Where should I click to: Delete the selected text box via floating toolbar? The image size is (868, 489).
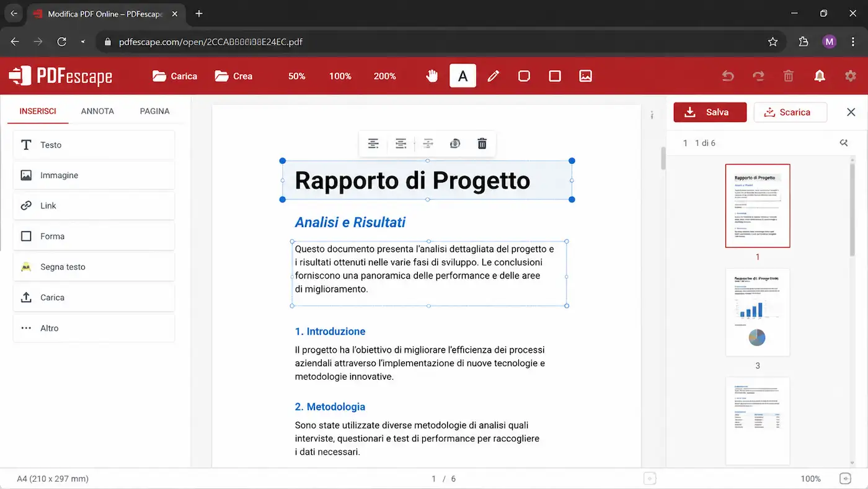coord(482,144)
